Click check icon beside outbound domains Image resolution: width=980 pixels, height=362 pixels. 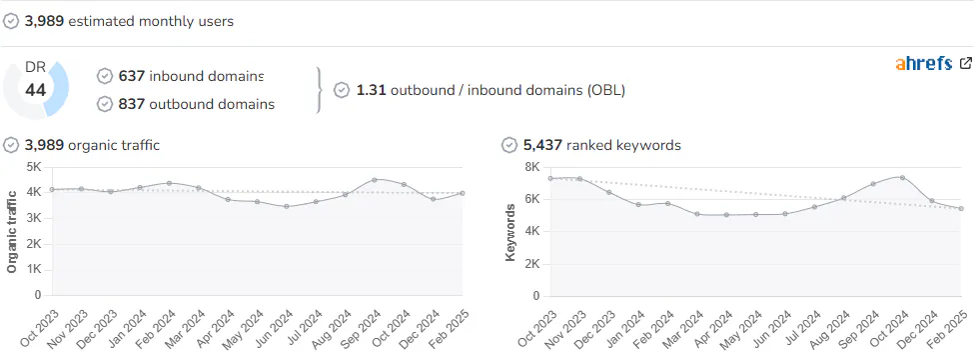click(x=104, y=104)
